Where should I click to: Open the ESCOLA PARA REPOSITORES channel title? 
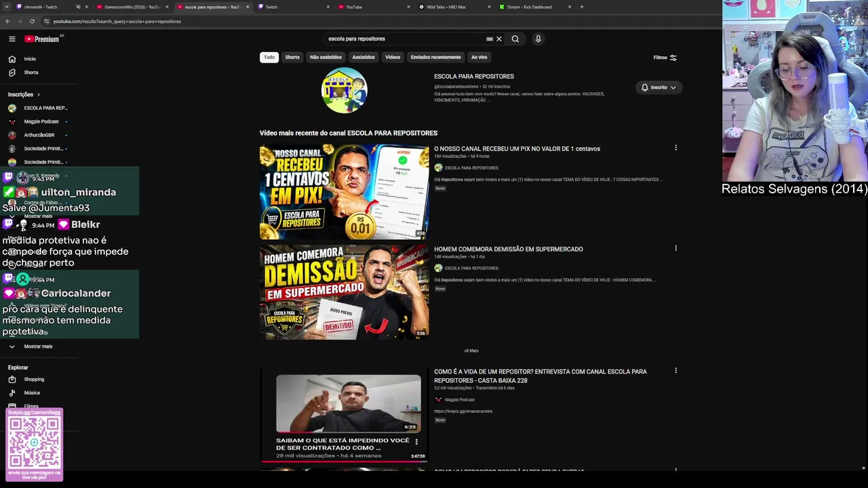474,77
